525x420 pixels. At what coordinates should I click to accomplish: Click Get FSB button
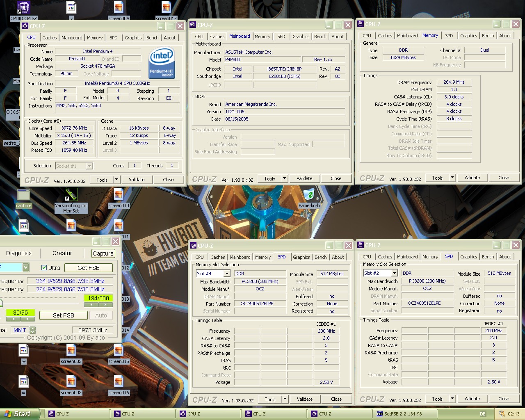pyautogui.click(x=89, y=268)
